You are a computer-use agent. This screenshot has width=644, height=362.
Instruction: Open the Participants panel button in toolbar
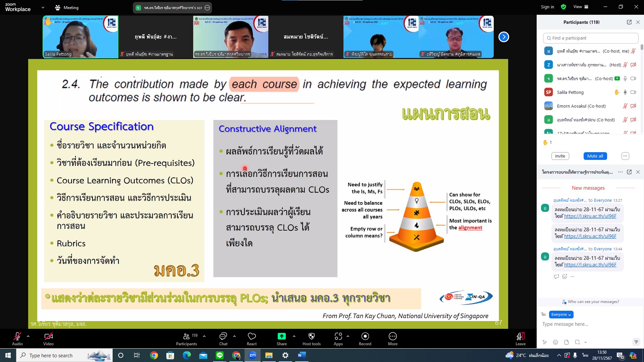[186, 339]
